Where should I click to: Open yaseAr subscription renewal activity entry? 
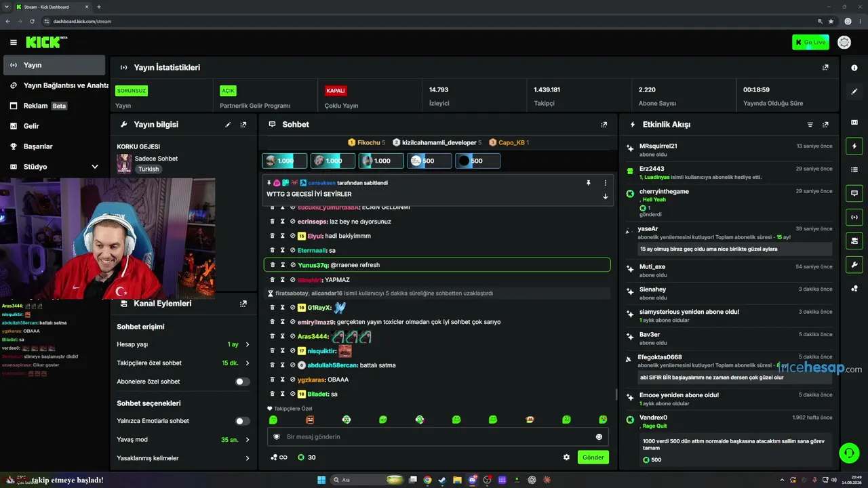[730, 240]
